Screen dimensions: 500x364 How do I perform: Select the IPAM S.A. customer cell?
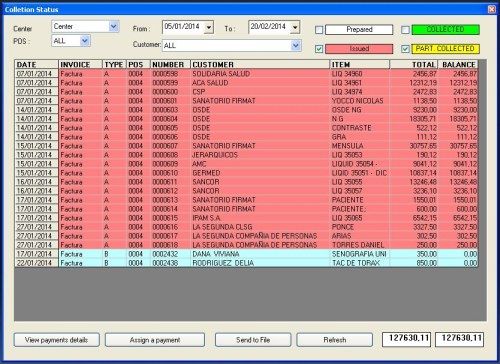pyautogui.click(x=260, y=218)
